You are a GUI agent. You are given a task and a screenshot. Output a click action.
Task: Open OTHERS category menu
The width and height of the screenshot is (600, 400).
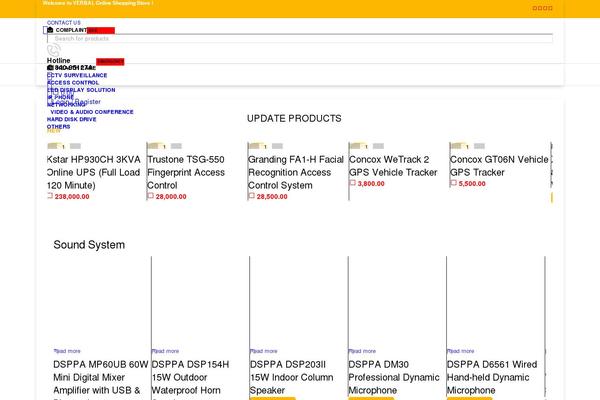pyautogui.click(x=59, y=127)
